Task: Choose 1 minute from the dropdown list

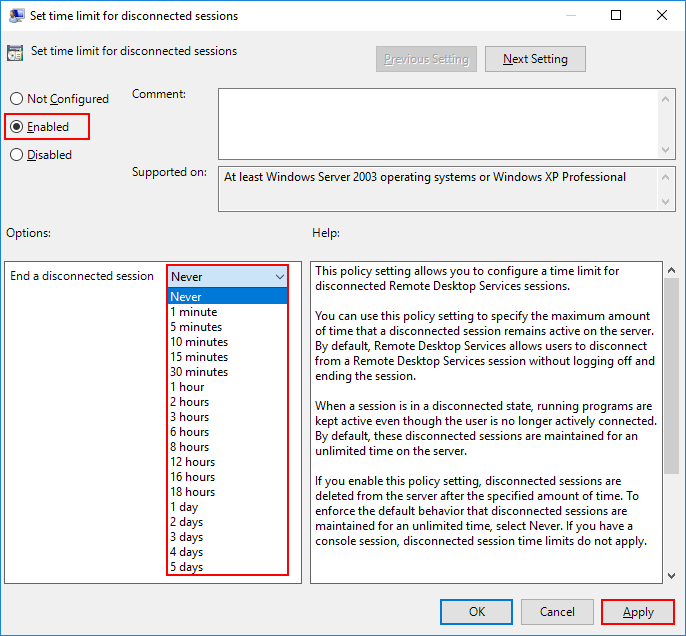Action: (x=194, y=312)
